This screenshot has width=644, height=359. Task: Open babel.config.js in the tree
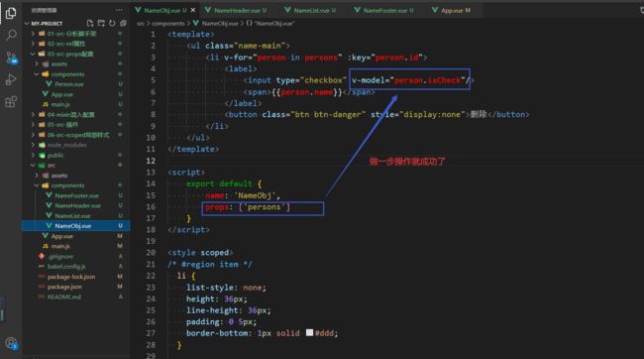coord(66,267)
